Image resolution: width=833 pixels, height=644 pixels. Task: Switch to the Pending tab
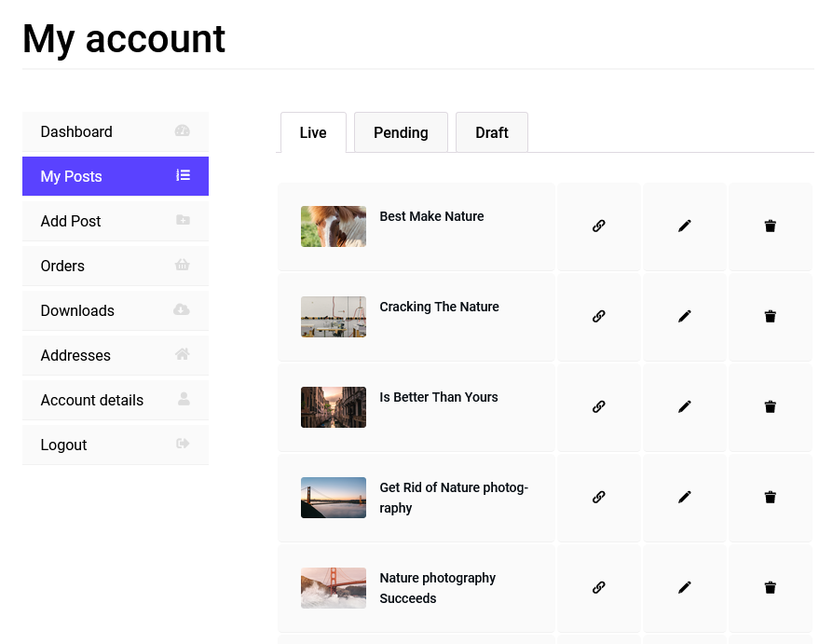(x=401, y=132)
